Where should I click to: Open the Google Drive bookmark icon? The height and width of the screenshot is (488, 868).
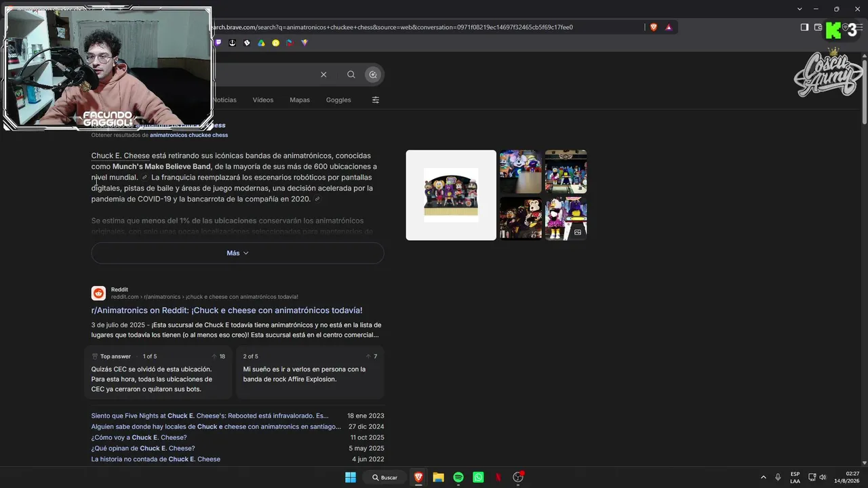pyautogui.click(x=261, y=43)
